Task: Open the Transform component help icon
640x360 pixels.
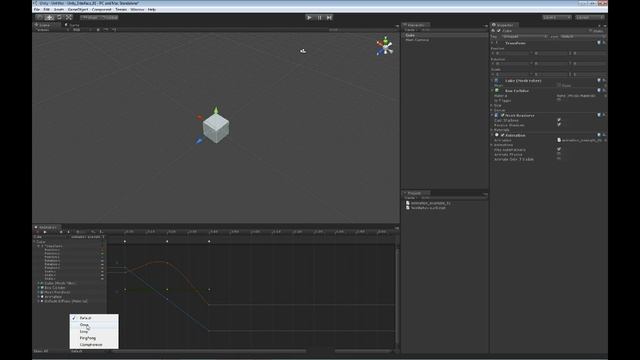Action: [599, 43]
